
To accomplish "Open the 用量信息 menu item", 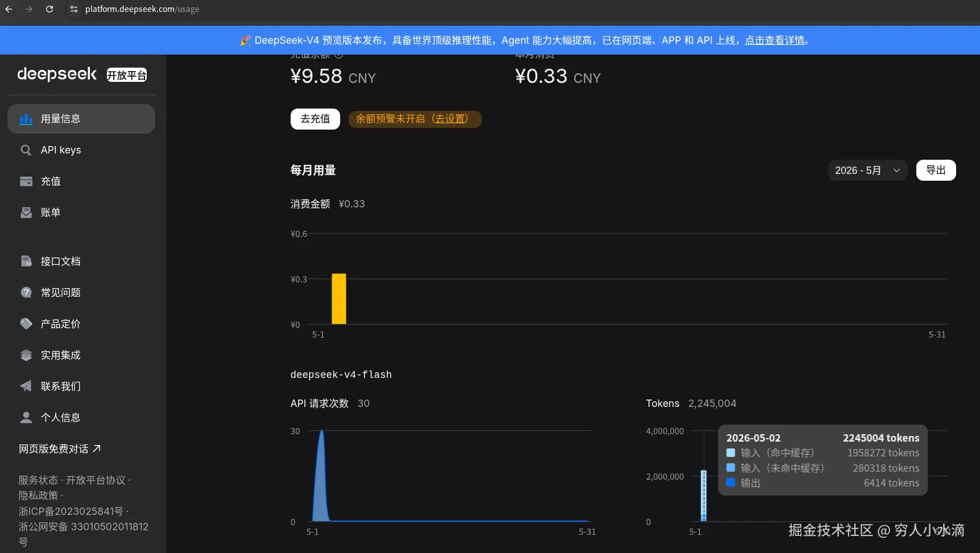I will [x=81, y=119].
